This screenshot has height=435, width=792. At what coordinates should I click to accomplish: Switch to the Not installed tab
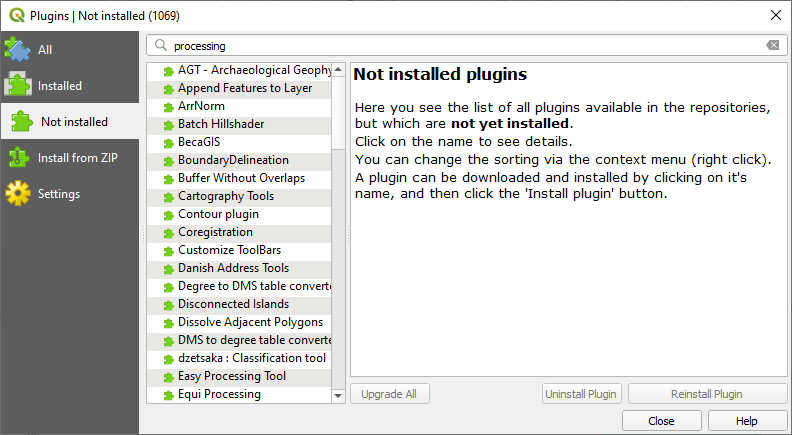click(x=73, y=122)
